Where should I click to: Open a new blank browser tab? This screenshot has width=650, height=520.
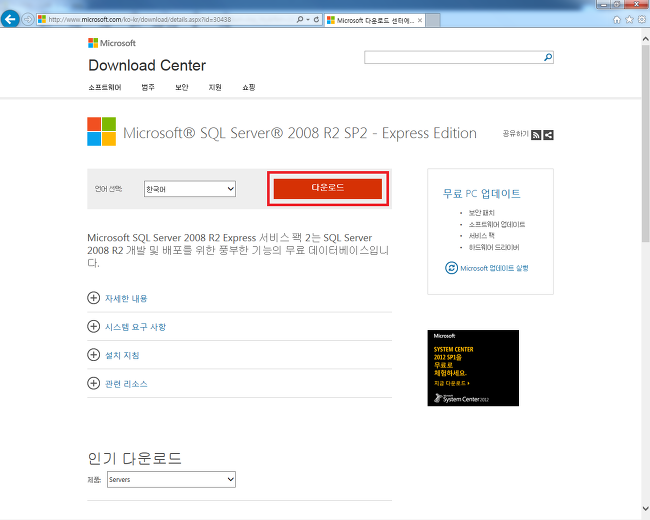coord(433,20)
